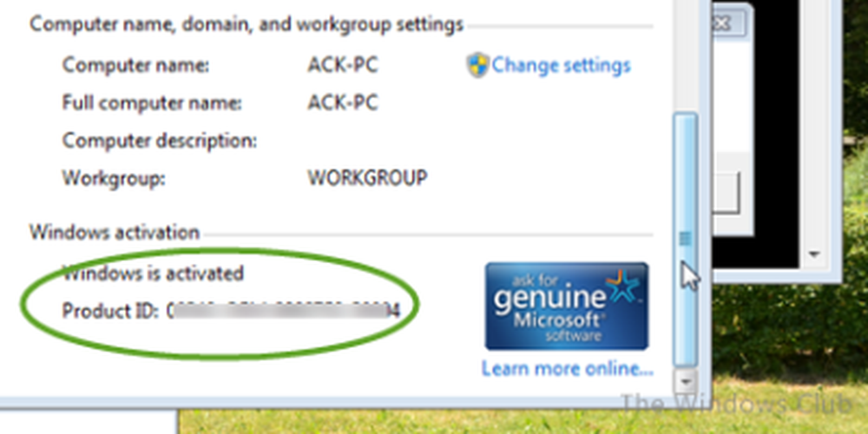Click the Windows activation section heading
Image resolution: width=868 pixels, height=434 pixels.
coord(115,232)
